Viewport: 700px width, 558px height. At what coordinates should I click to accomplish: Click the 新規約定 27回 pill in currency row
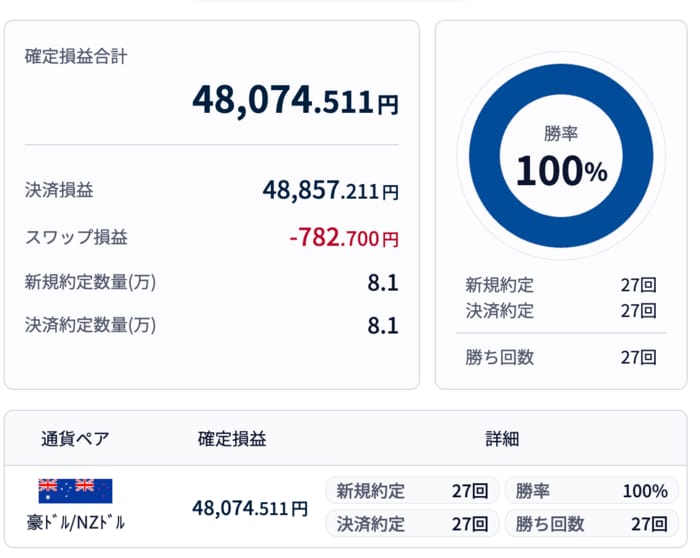(412, 491)
